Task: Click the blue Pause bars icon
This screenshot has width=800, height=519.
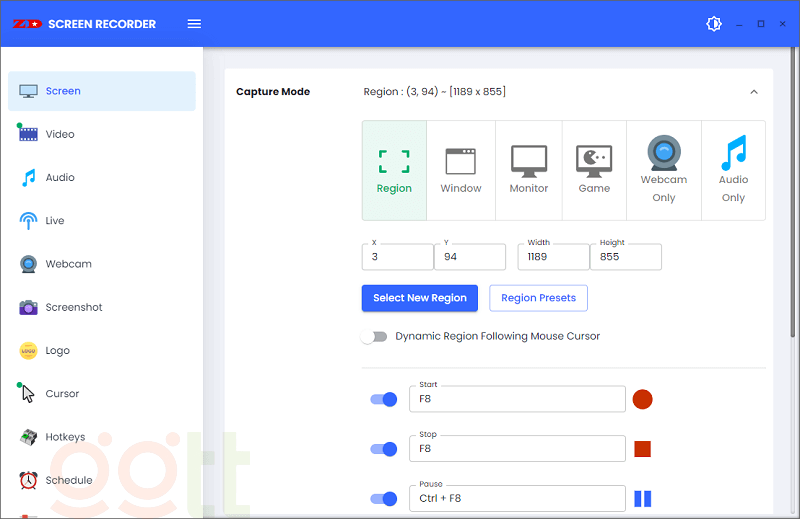Action: tap(642, 498)
